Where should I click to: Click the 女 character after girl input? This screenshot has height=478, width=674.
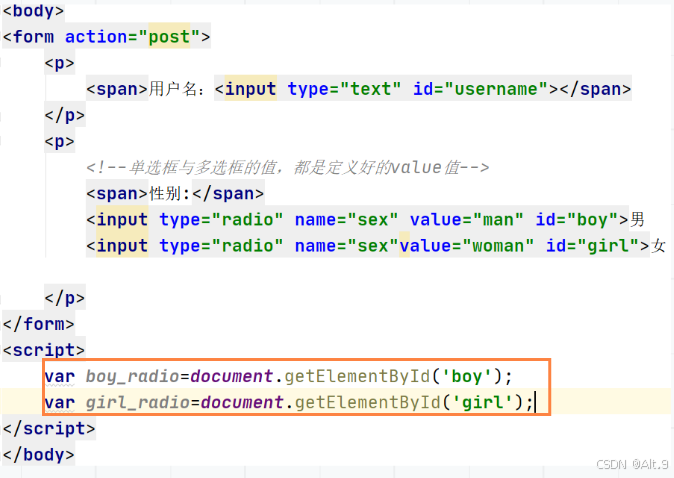[x=658, y=246]
